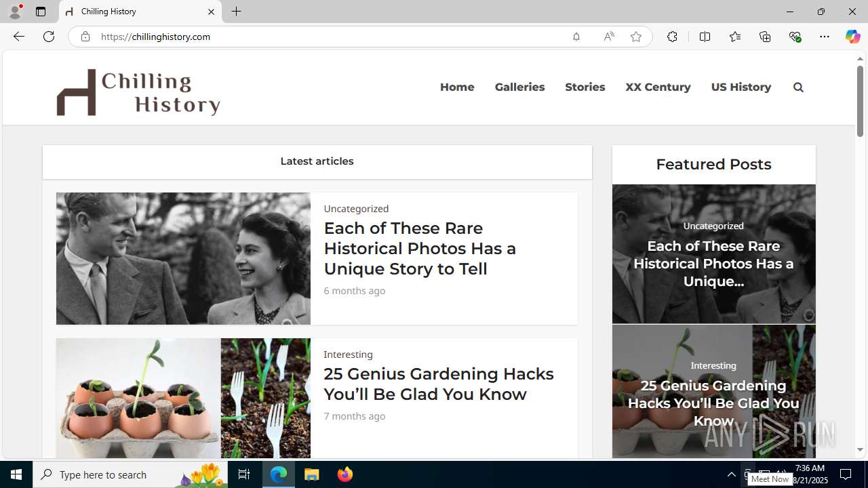This screenshot has height=488, width=868.
Task: Open Browser essentials icon
Action: tap(795, 37)
